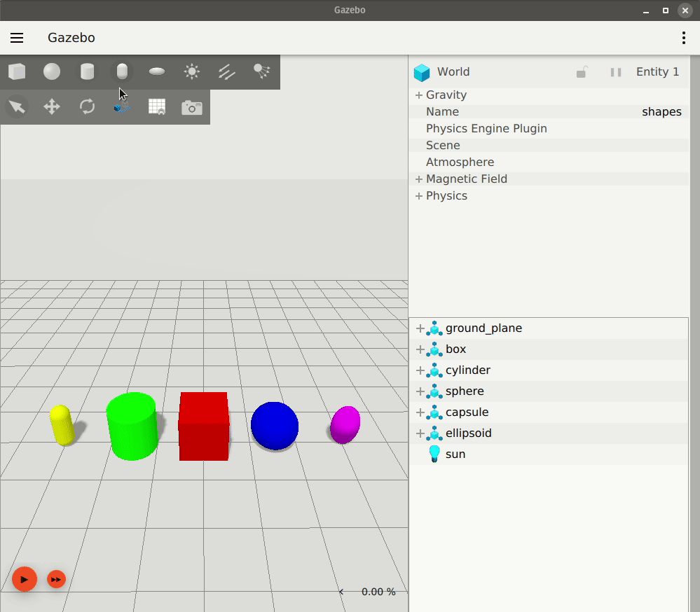
Task: Open the Gazebo hamburger menu
Action: pos(17,38)
